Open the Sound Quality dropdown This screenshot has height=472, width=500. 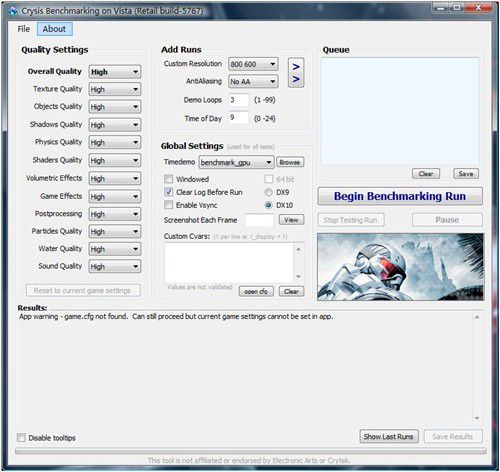[115, 266]
